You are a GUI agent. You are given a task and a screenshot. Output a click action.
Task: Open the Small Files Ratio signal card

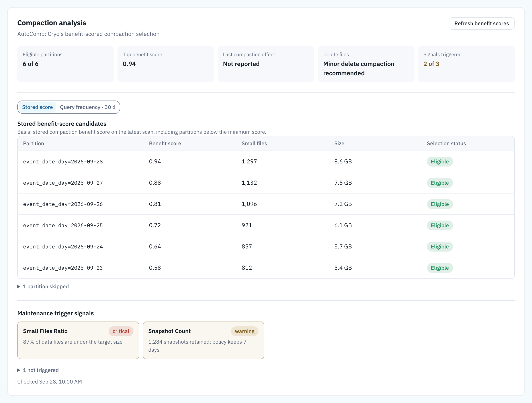coord(78,340)
